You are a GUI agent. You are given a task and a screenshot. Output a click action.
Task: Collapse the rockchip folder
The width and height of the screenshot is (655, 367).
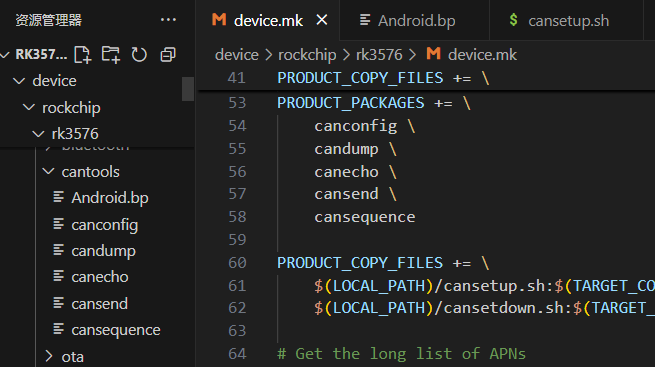pos(28,107)
